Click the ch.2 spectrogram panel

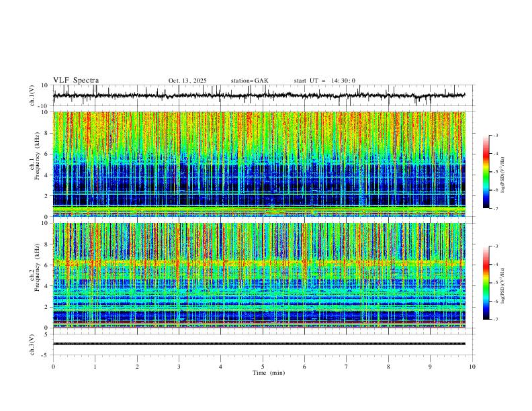259,275
